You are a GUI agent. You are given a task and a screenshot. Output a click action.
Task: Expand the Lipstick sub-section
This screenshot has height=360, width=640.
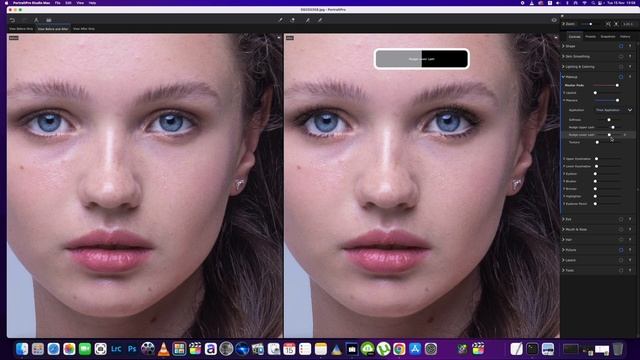click(564, 93)
